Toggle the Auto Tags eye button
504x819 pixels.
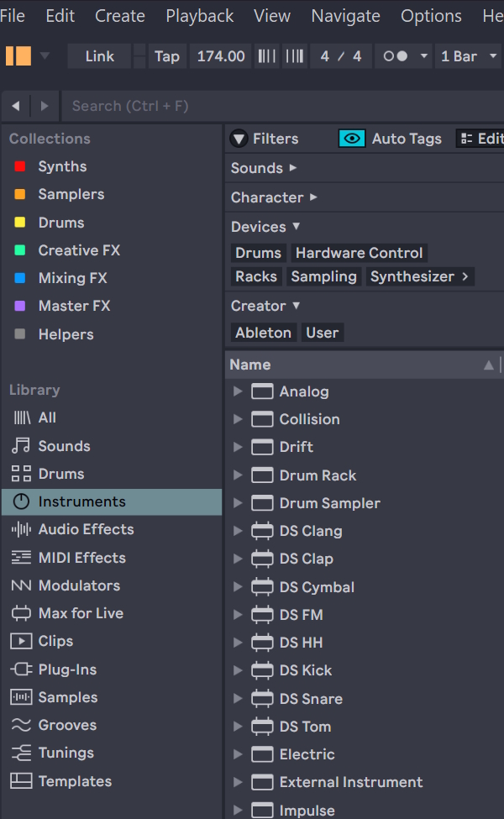click(352, 139)
